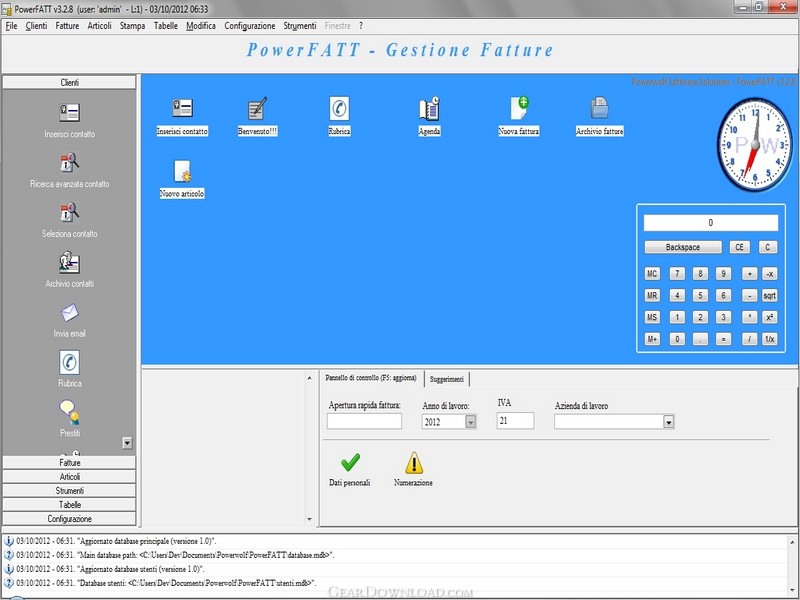Open the Articoli menu in menu bar
This screenshot has height=600, width=800.
[99, 26]
